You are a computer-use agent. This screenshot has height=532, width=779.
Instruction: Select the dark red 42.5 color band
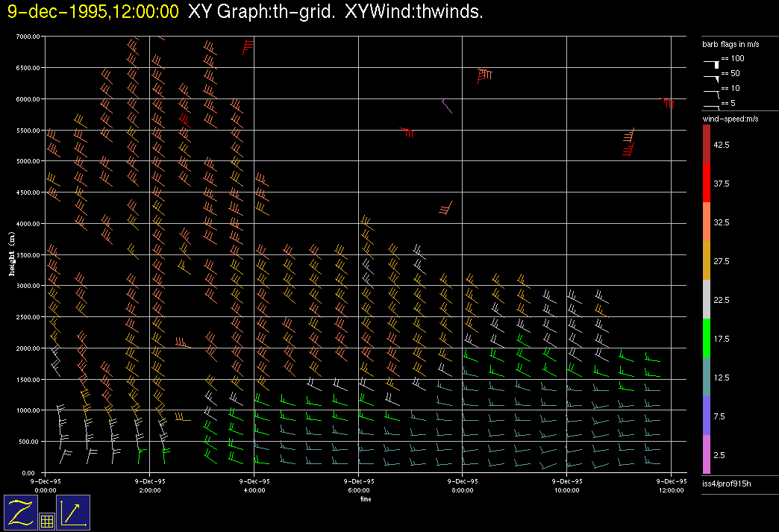pos(707,143)
